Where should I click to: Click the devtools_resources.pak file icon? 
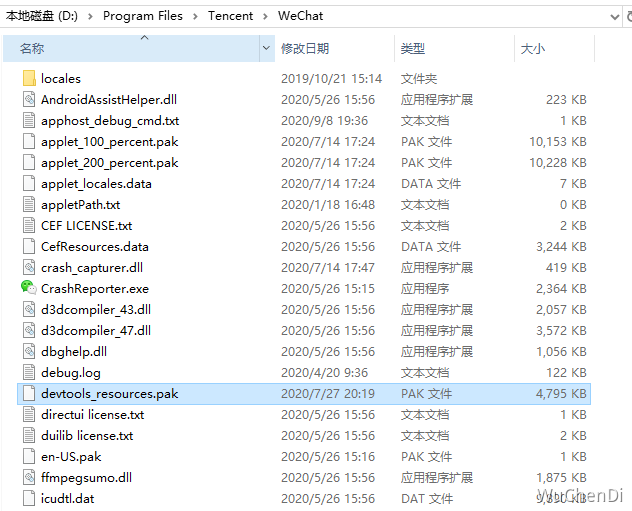pyautogui.click(x=29, y=393)
